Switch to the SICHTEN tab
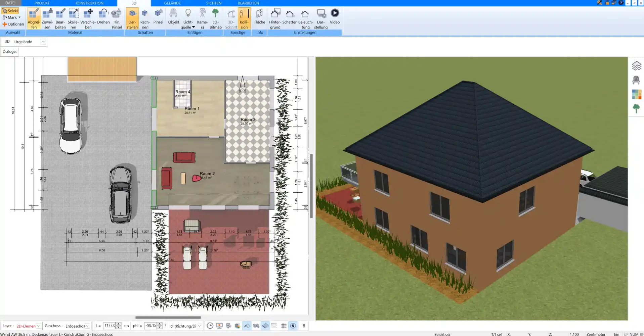This screenshot has width=644, height=336. [x=214, y=3]
